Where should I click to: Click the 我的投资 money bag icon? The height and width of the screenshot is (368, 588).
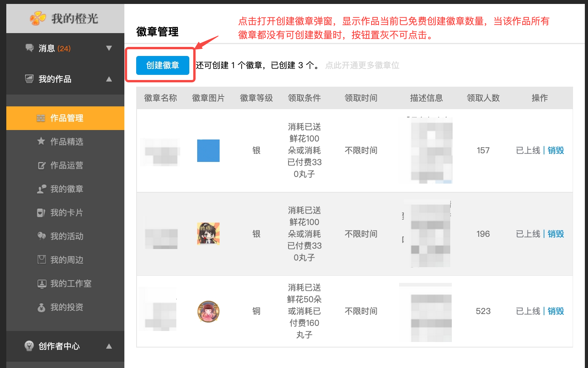pos(41,307)
